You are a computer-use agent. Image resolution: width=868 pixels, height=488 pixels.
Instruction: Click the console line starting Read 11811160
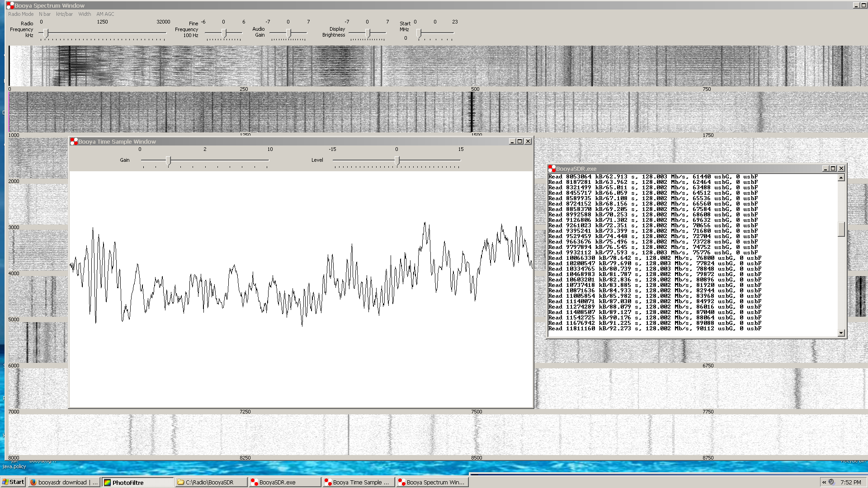pos(655,328)
